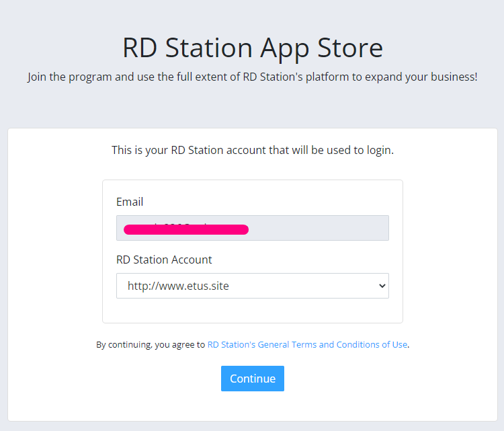Click the blue Continue button
Image resolution: width=504 pixels, height=431 pixels.
click(x=252, y=379)
